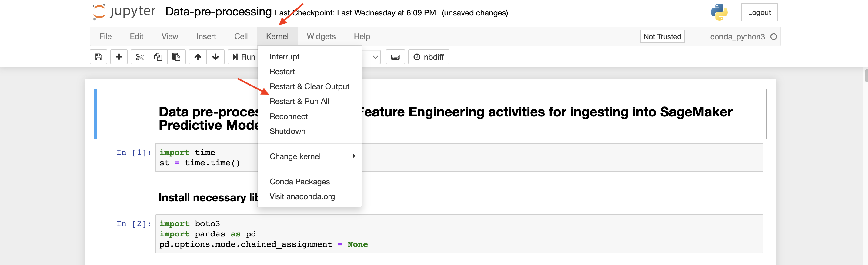
Task: Open the command palette keyboard icon
Action: [395, 57]
